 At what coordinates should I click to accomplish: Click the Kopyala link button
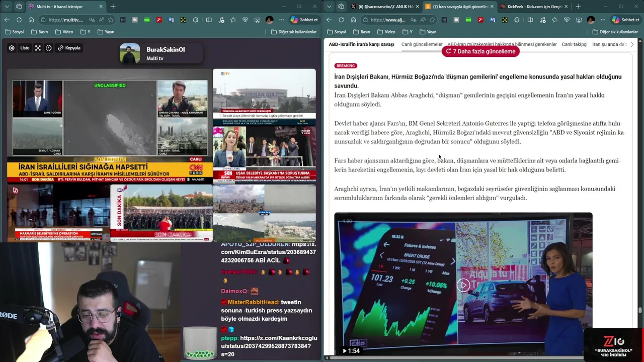[x=69, y=48]
